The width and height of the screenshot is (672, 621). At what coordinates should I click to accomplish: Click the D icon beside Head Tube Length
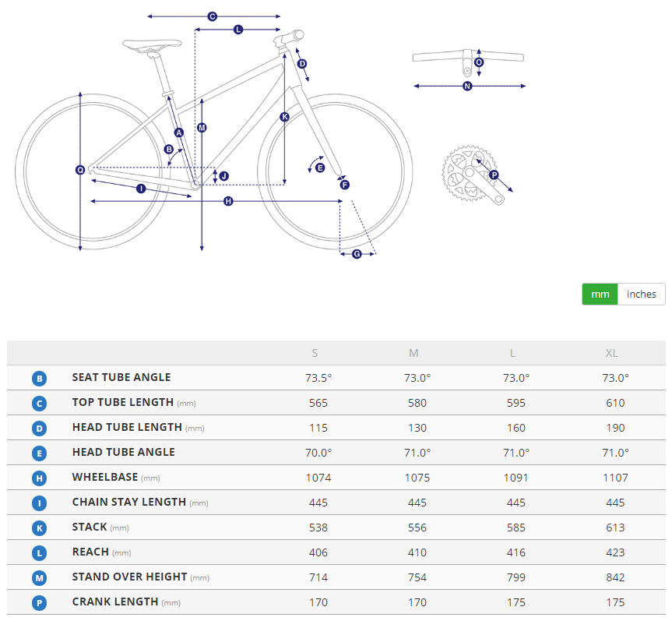(40, 428)
